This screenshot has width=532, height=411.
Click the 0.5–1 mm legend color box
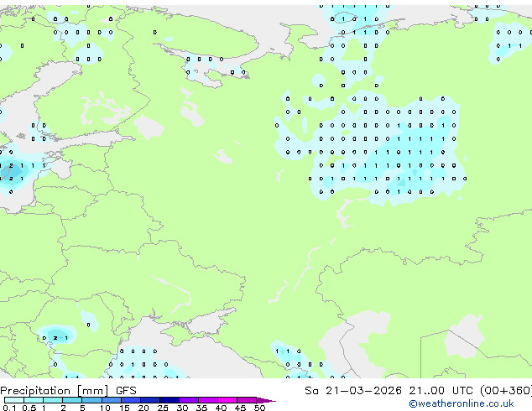tap(34, 400)
